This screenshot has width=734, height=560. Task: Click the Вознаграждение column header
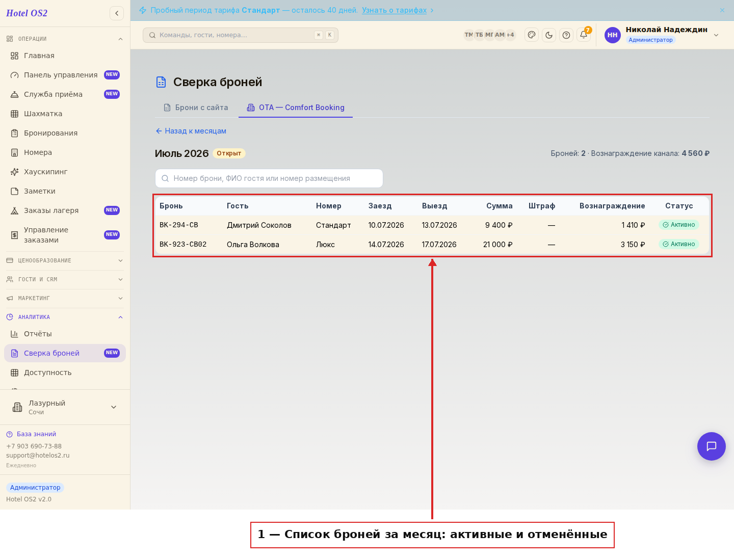612,206
